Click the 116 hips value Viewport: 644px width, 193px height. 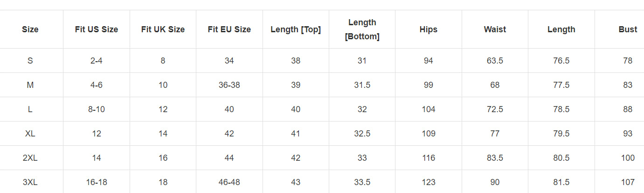(x=429, y=158)
